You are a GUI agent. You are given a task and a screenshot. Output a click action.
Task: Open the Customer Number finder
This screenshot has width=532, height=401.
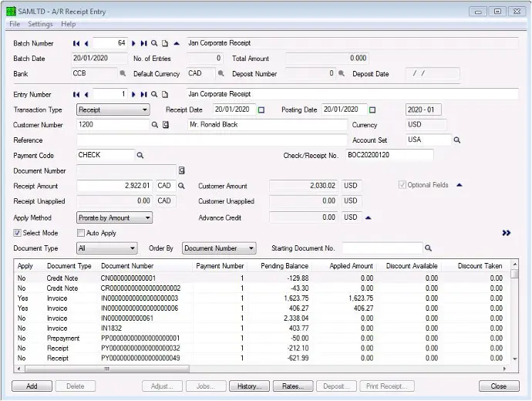[155, 125]
